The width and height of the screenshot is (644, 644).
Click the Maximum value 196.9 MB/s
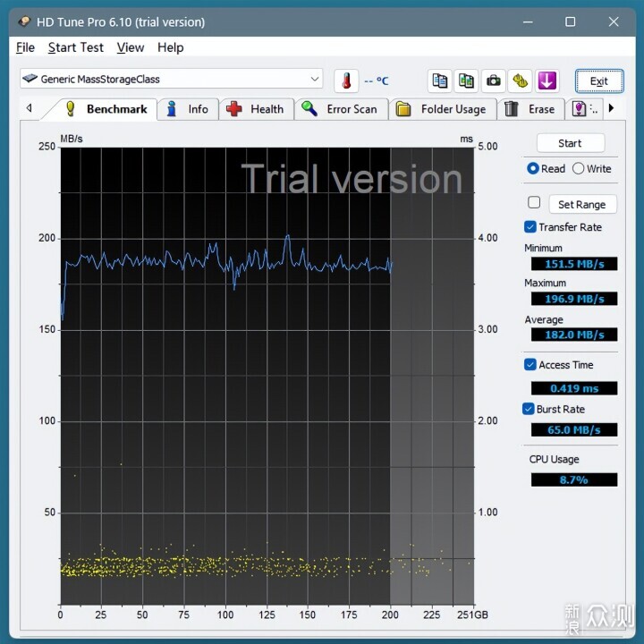coord(574,299)
